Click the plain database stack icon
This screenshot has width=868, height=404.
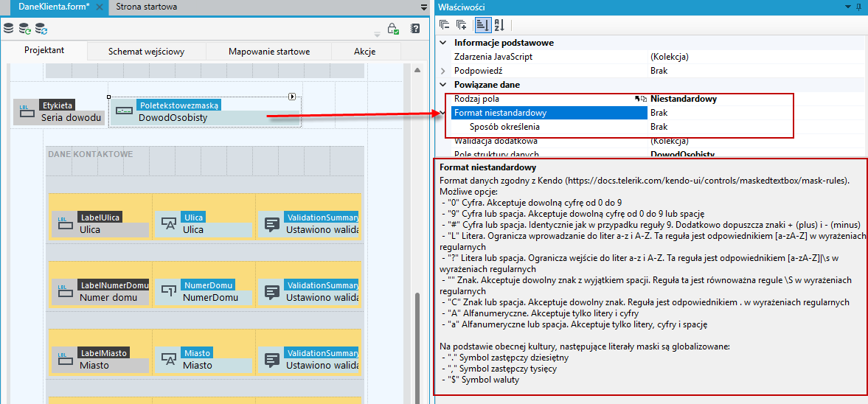[x=8, y=28]
